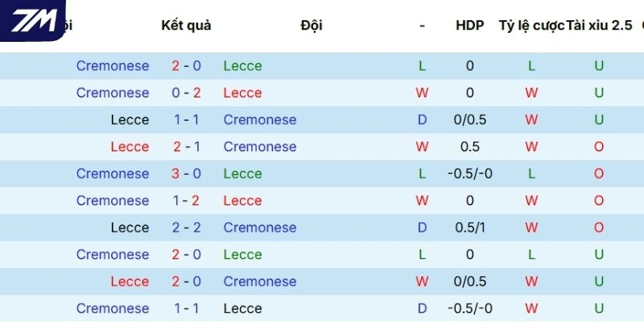Click the Tỷ lệ cược header
The width and height of the screenshot is (644, 322).
(531, 25)
